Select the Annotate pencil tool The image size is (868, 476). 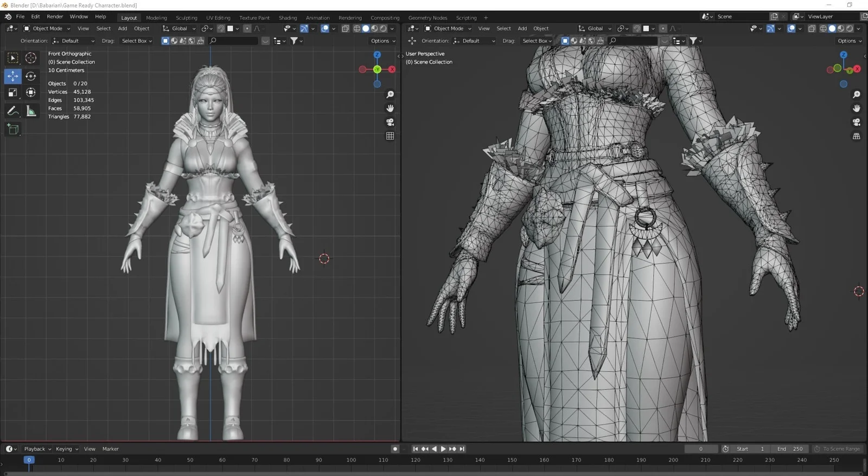point(13,111)
